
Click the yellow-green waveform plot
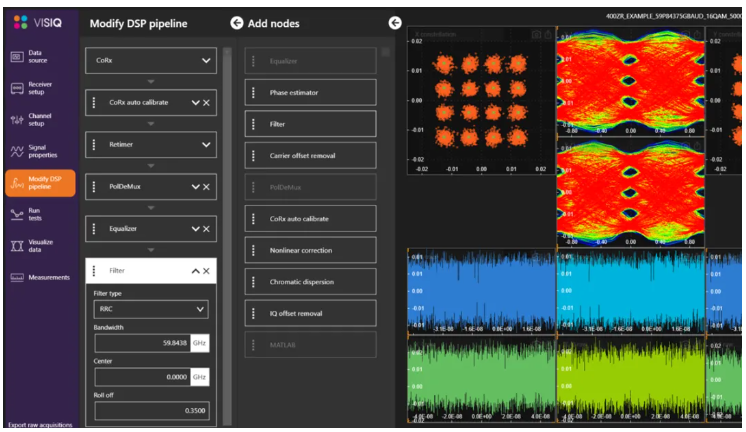[631, 380]
